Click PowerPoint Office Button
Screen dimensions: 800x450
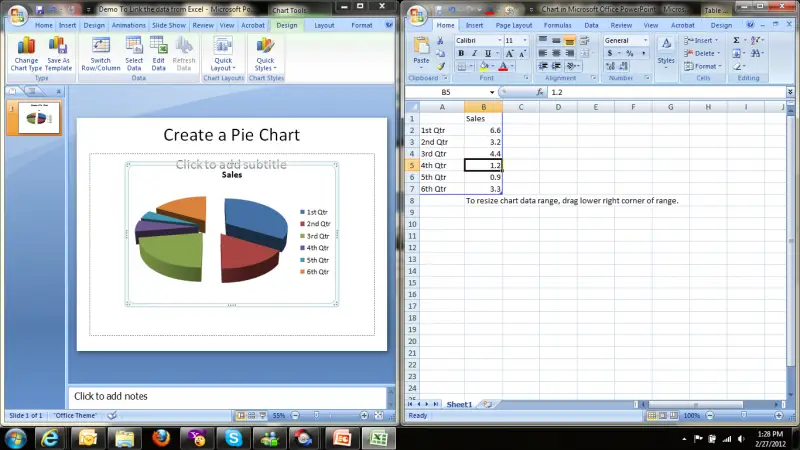(x=17, y=14)
